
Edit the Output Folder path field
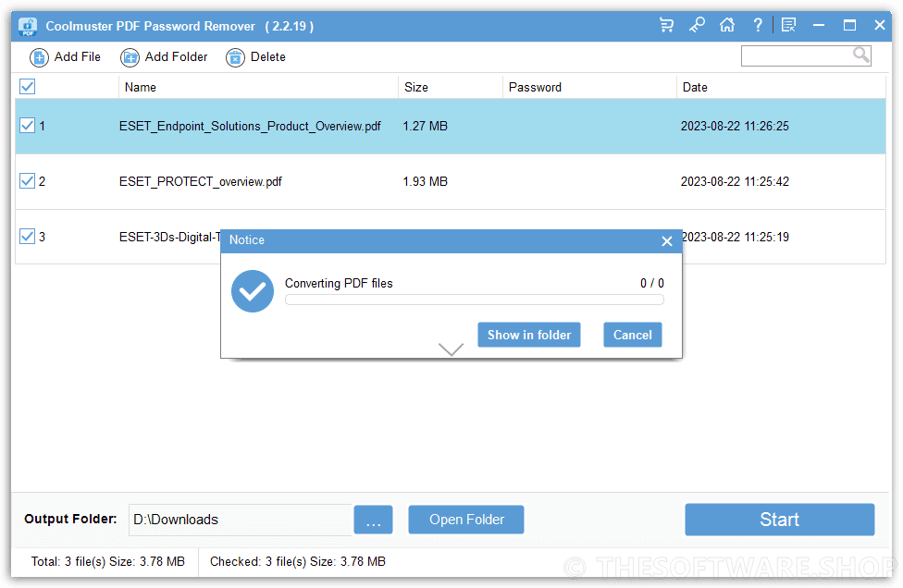(241, 520)
